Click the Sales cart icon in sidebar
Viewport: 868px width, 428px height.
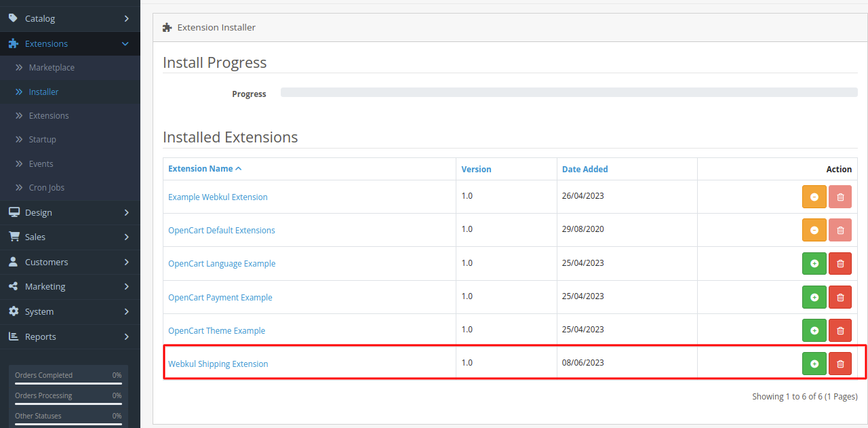[14, 237]
